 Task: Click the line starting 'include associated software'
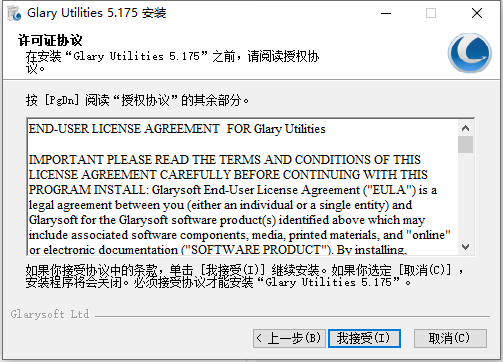(240, 235)
